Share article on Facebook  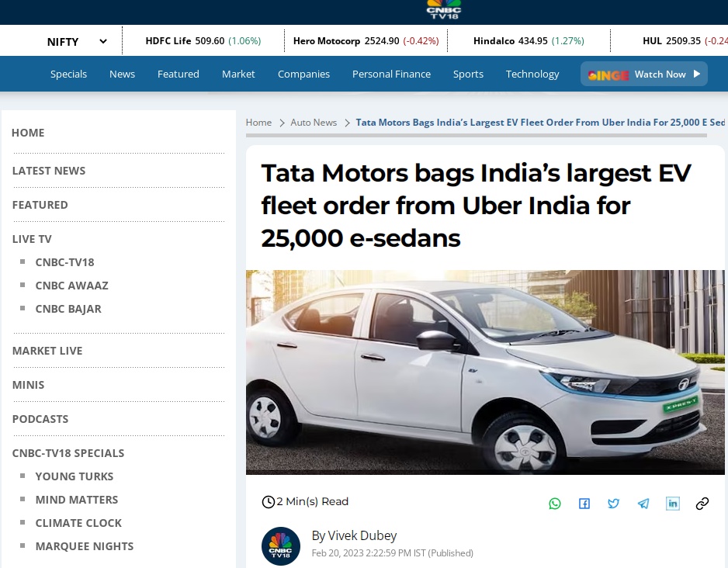pos(584,504)
